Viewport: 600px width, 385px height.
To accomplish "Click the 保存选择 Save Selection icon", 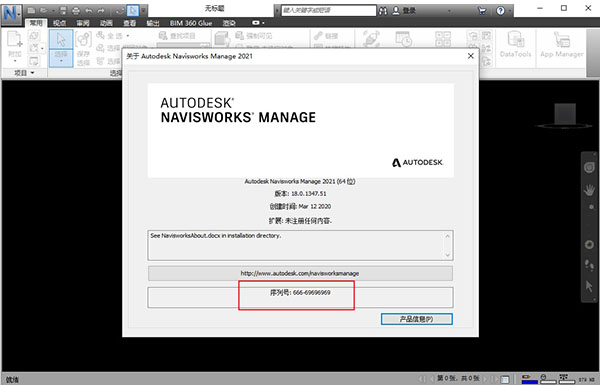I will [x=83, y=49].
